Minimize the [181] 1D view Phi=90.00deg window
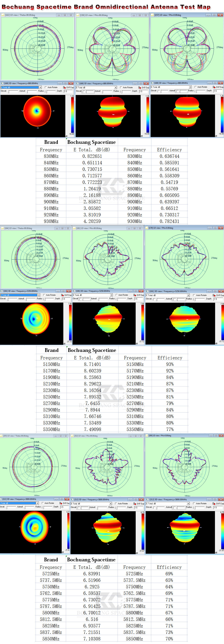 [x=129, y=228]
